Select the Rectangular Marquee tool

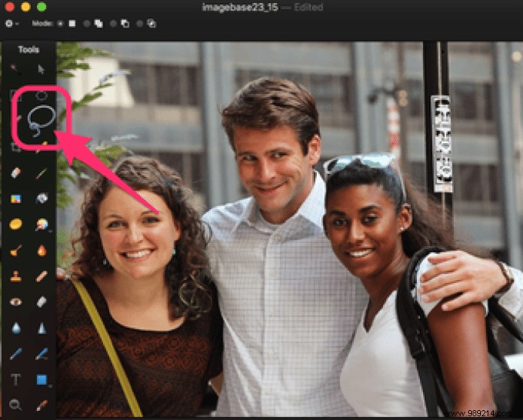click(x=15, y=96)
